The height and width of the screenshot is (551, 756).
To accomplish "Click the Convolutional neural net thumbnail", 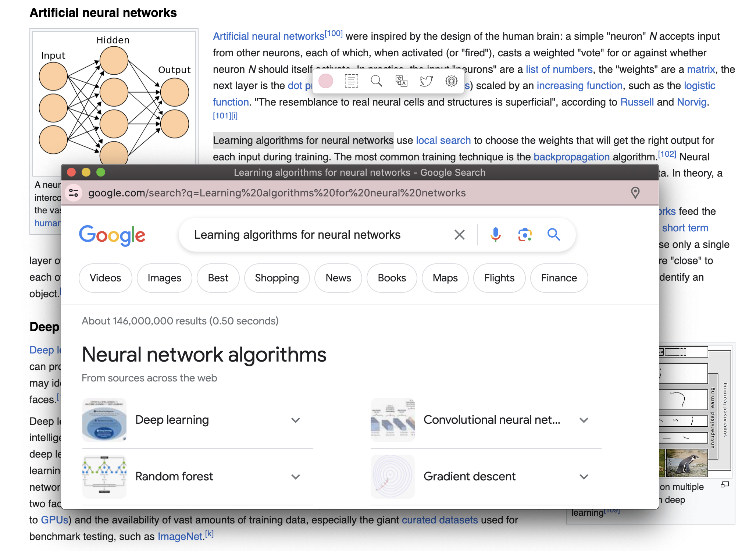I will pyautogui.click(x=393, y=420).
